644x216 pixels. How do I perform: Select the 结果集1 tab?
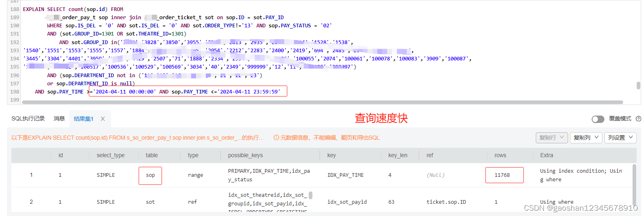[84, 119]
